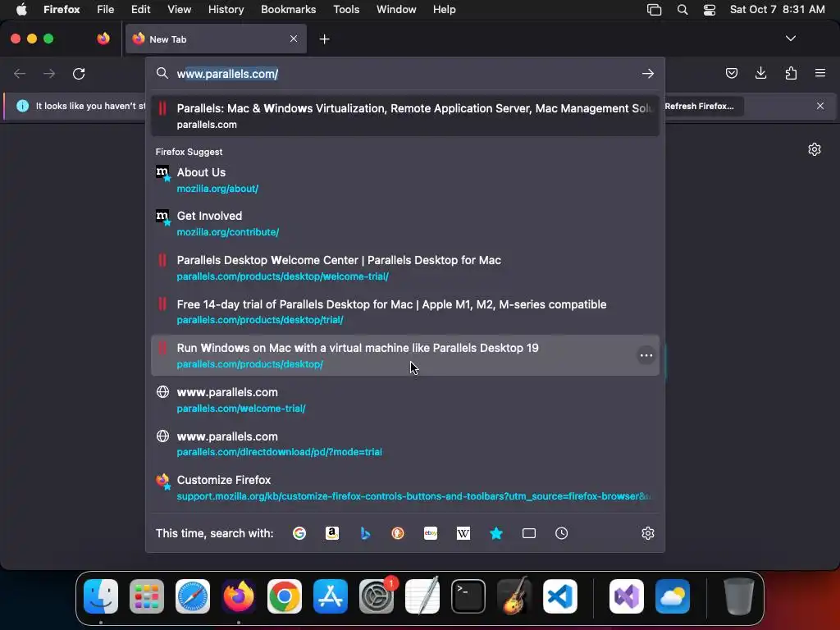Open the three-dot options for Parallels Desktop 19 result

point(646,355)
